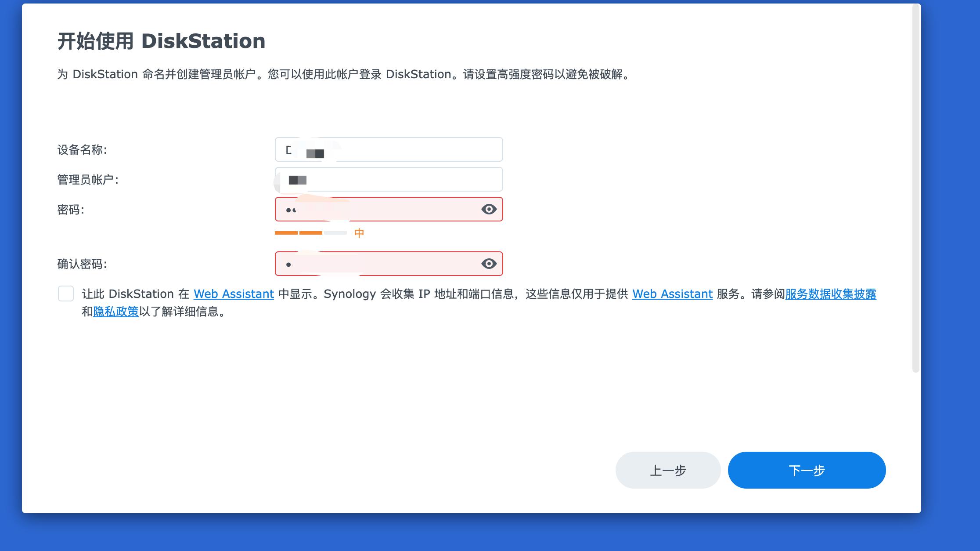Click the setup instructions paragraph text

342,74
